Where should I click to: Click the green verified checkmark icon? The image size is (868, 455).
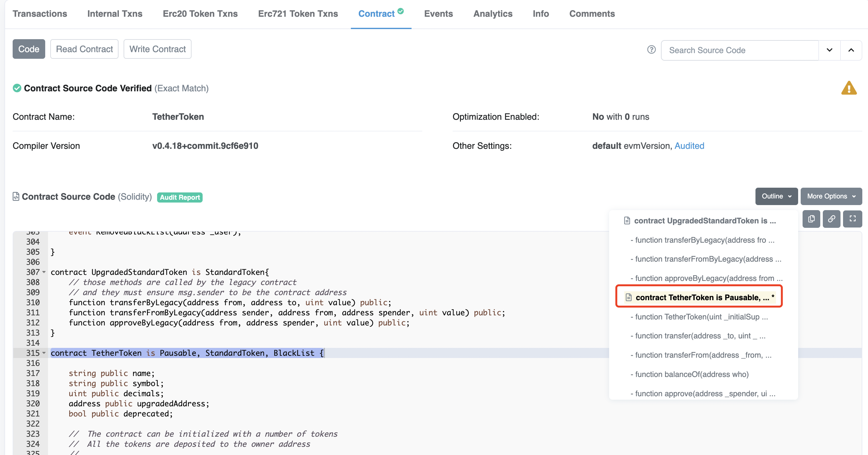(17, 88)
